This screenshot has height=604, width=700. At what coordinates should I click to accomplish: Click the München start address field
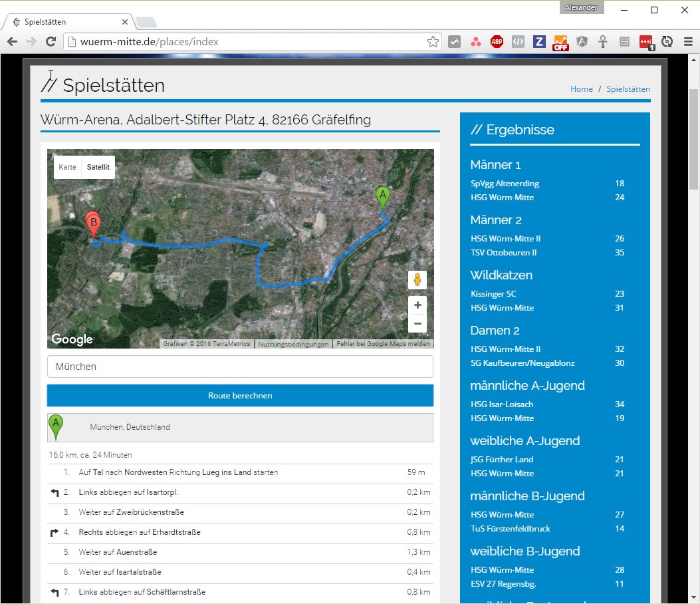click(x=240, y=367)
